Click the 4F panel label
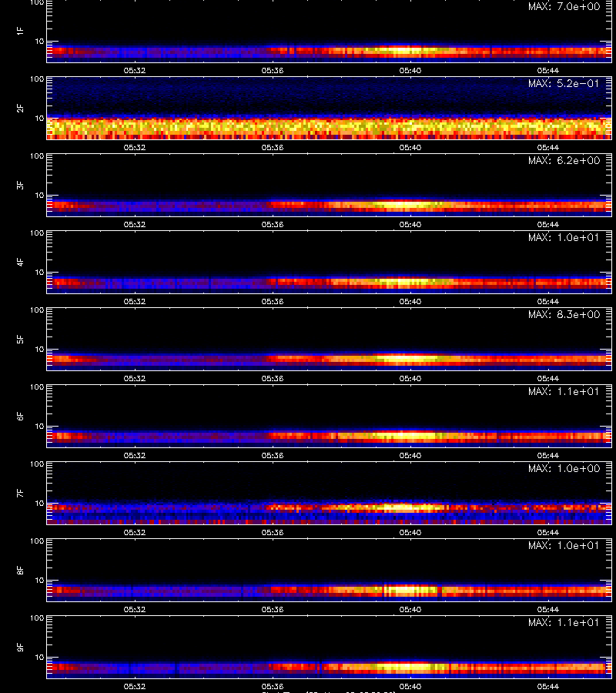Image resolution: width=616 pixels, height=693 pixels. 20,262
